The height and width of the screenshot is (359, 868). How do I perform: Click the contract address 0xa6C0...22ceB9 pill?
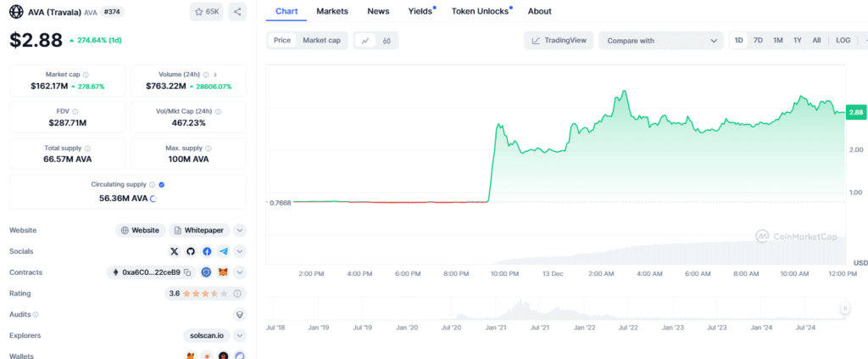tap(151, 272)
